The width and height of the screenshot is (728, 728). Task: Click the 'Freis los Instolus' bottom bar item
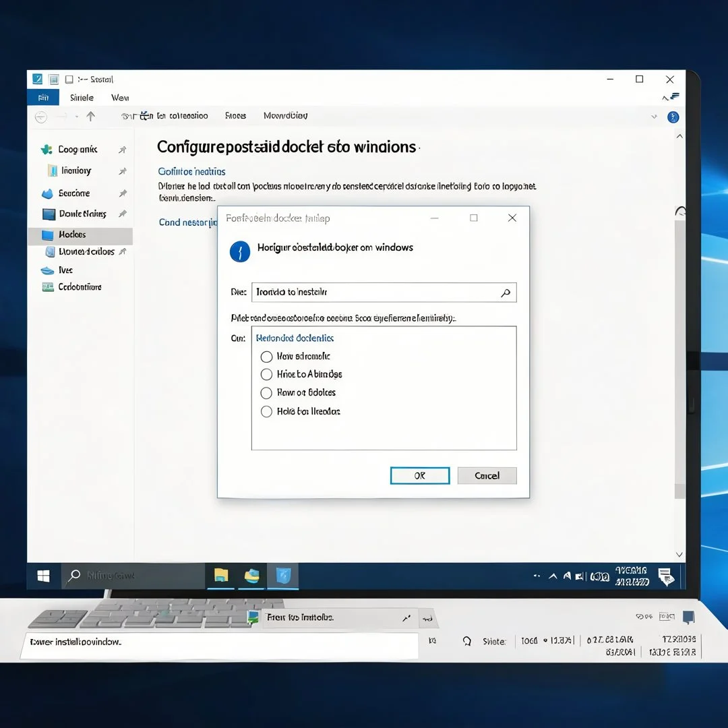coord(340,618)
